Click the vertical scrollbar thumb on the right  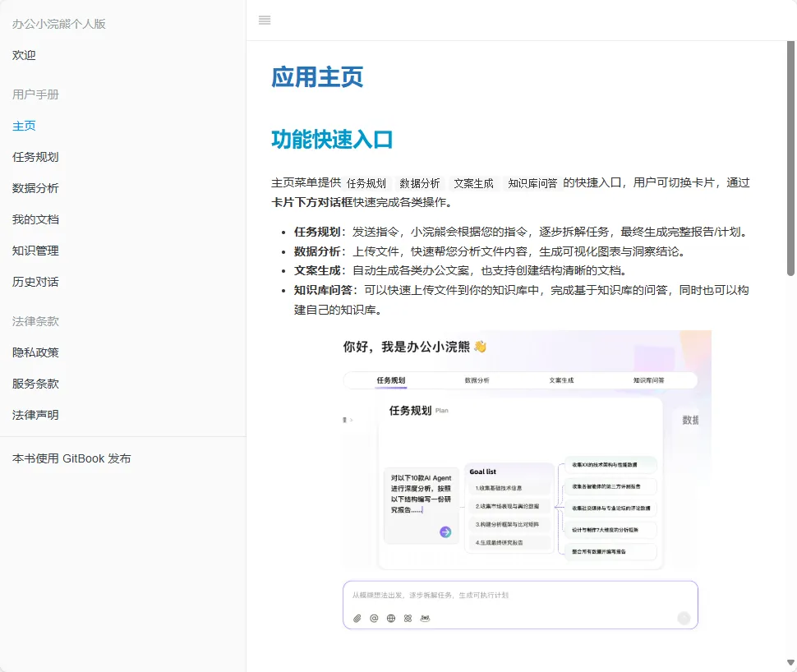click(x=790, y=159)
